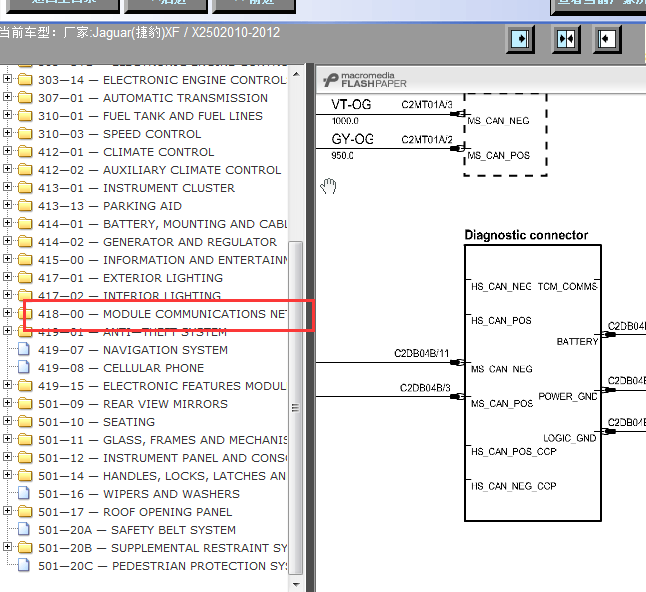Click folder icon for 415-00 Information and Entertainment
The height and width of the screenshot is (592, 646).
pos(25,260)
